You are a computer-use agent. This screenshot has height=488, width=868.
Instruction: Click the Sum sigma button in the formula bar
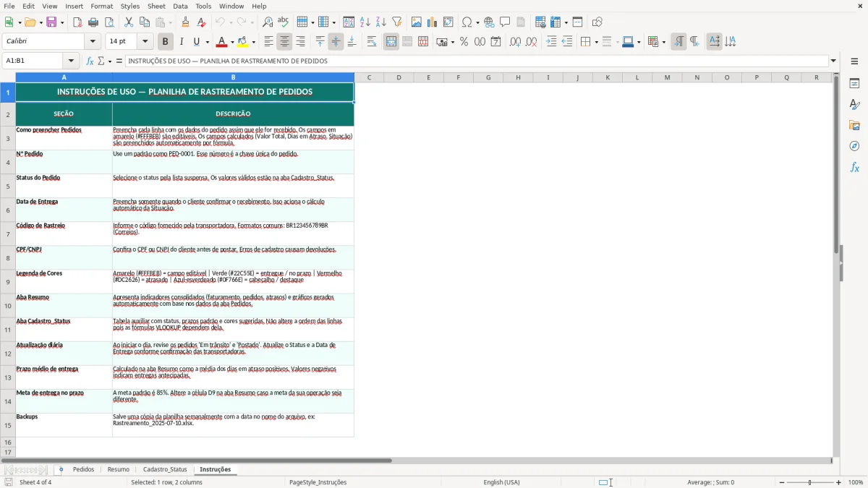101,61
